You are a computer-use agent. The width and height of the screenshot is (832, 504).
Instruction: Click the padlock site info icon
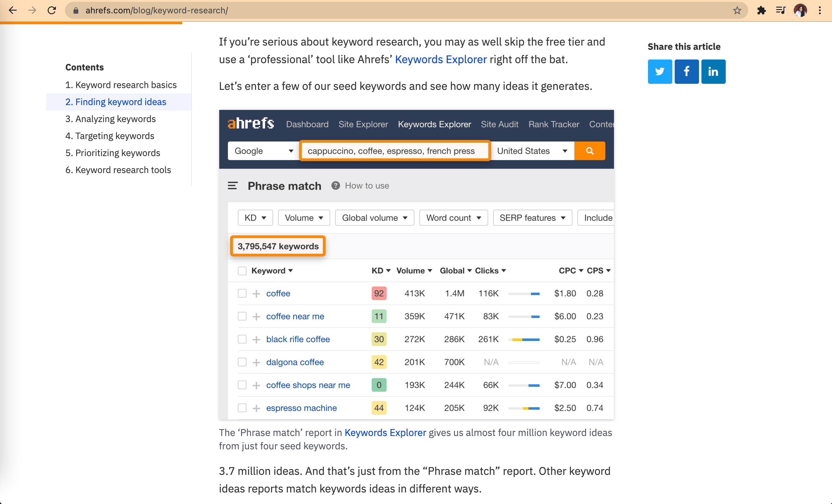coord(76,10)
